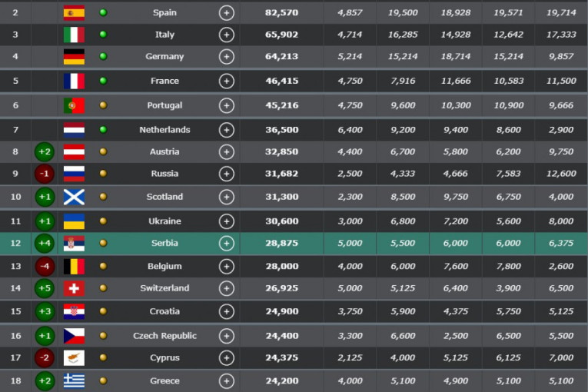Image resolution: width=588 pixels, height=392 pixels.
Task: Click the yellow status dot for Russia
Action: pos(103,174)
